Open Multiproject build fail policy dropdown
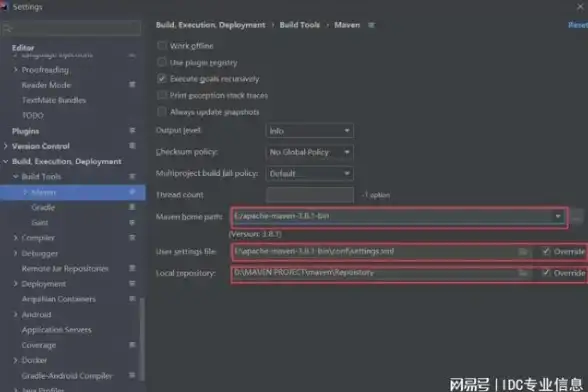Viewport: 588px width, 392px height. coord(310,173)
